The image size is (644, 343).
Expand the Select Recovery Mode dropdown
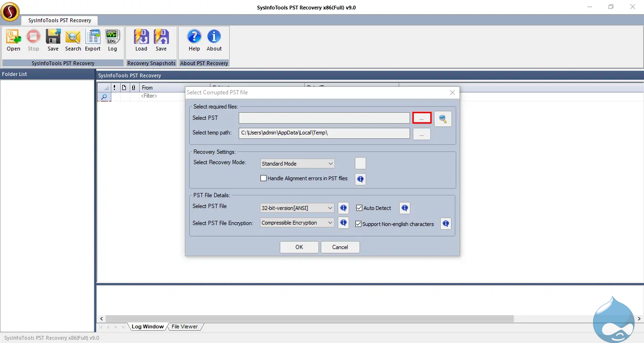pos(298,164)
